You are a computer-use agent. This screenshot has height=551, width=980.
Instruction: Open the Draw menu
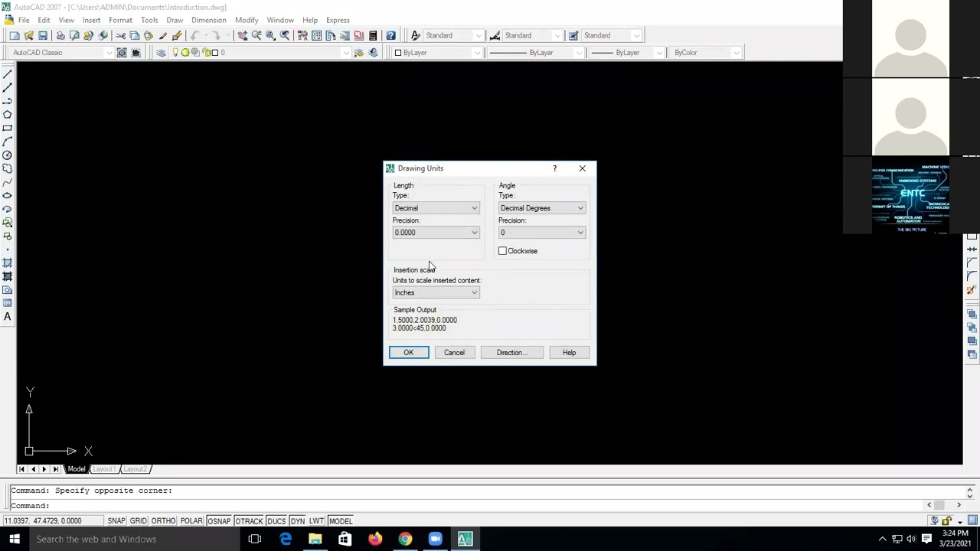175,20
